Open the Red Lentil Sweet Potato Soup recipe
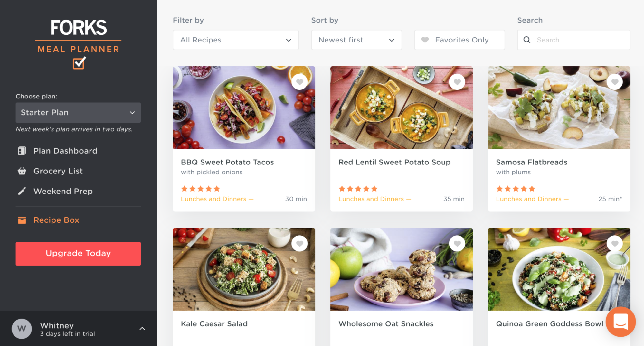The height and width of the screenshot is (346, 644). point(394,162)
